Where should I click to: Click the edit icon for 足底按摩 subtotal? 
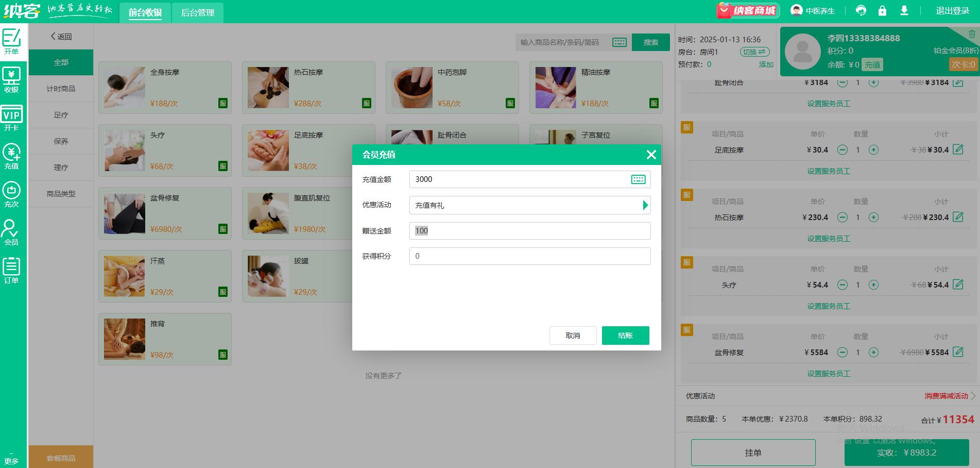tap(958, 149)
